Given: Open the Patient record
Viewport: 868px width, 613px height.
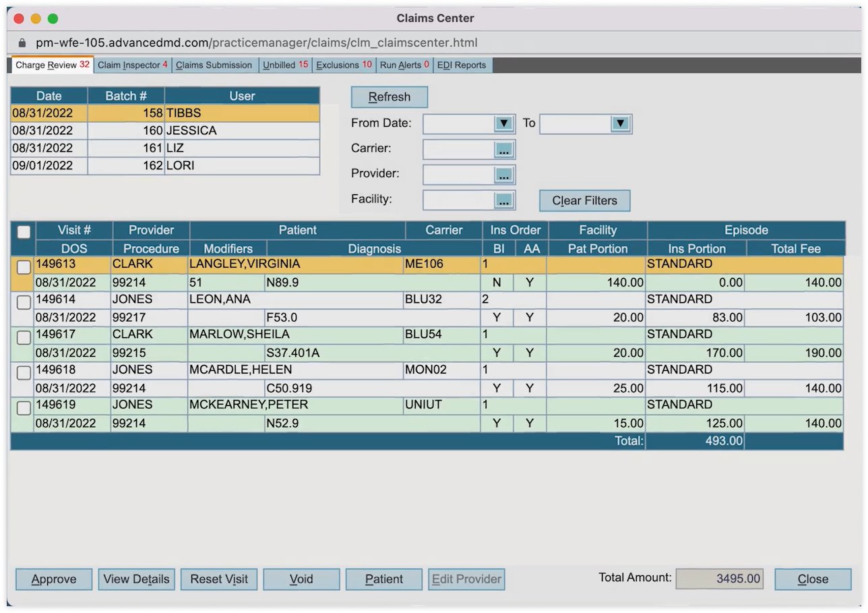Looking at the screenshot, I should tap(383, 579).
